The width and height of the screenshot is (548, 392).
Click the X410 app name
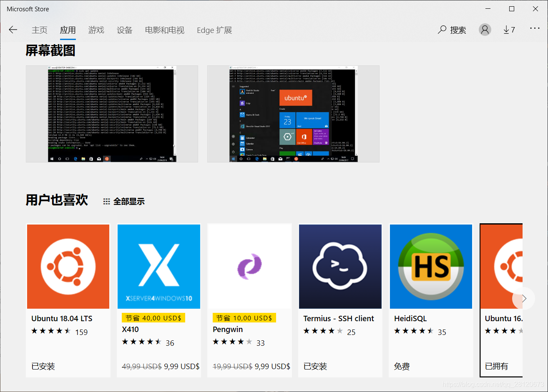click(131, 330)
